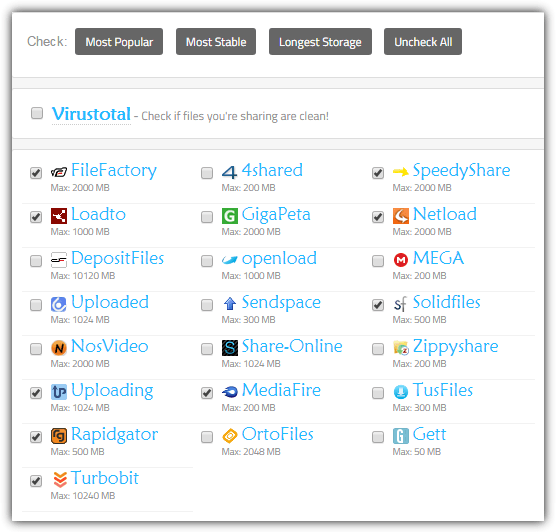Uncheck the Turbobit checkbox

point(36,481)
